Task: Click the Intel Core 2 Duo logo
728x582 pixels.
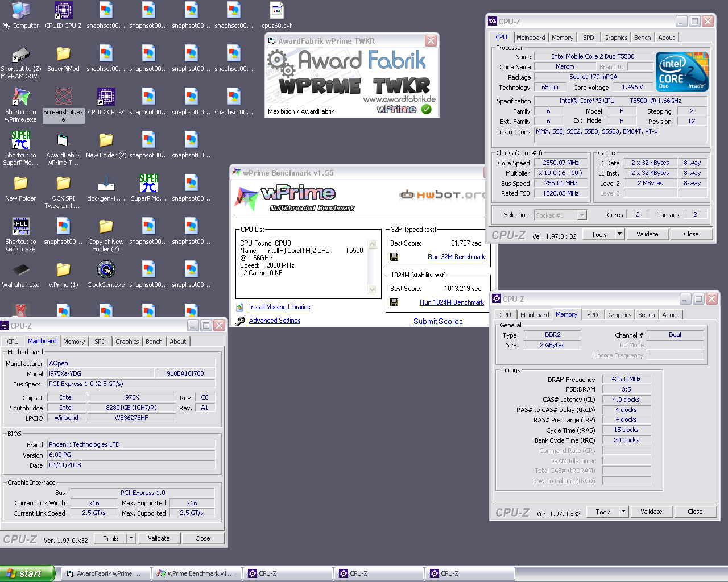Action: 682,72
